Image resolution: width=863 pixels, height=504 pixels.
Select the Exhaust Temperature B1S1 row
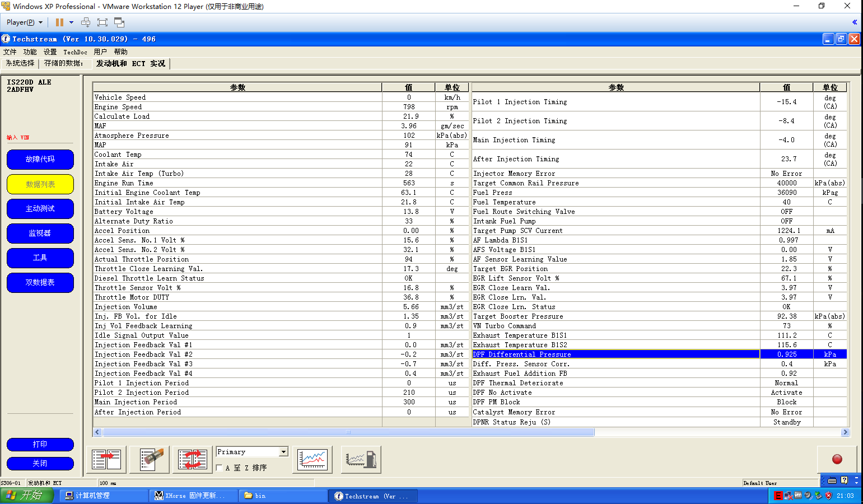coord(659,335)
